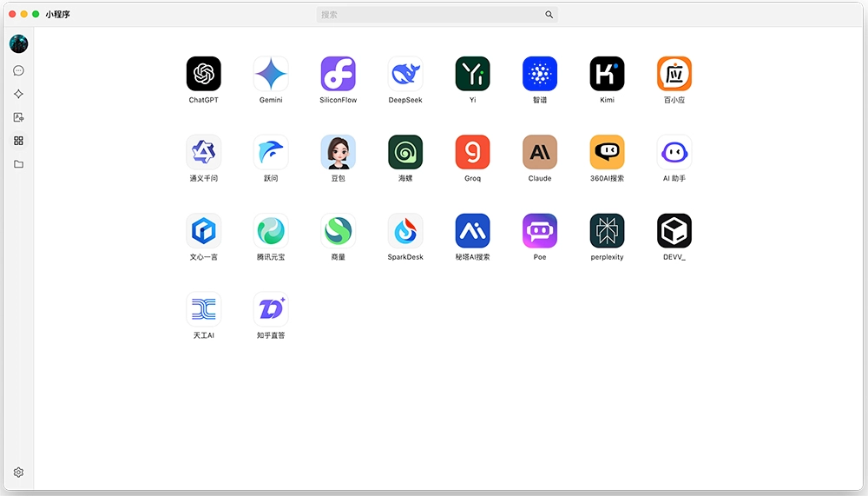Focus the 搜索 search field
868x496 pixels.
tap(437, 15)
